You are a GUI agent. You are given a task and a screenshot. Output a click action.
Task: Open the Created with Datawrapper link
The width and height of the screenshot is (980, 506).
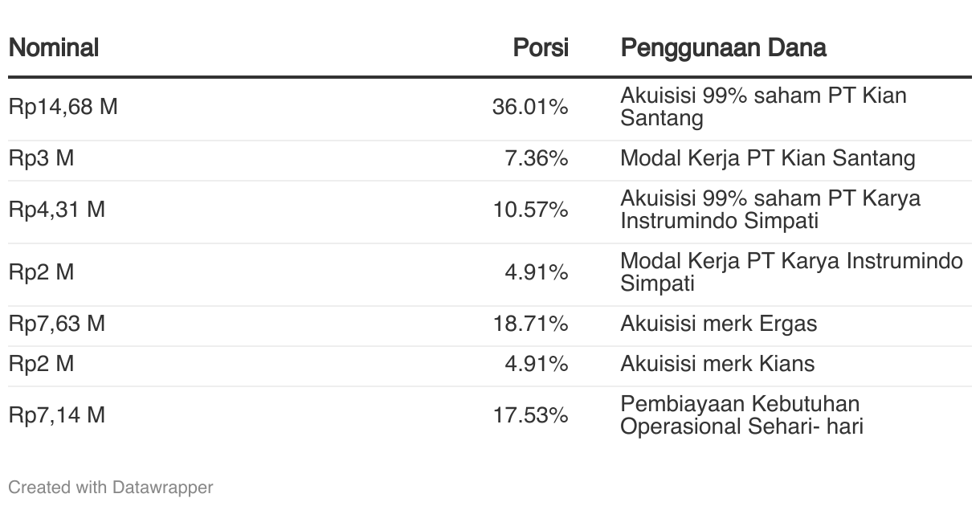[111, 487]
